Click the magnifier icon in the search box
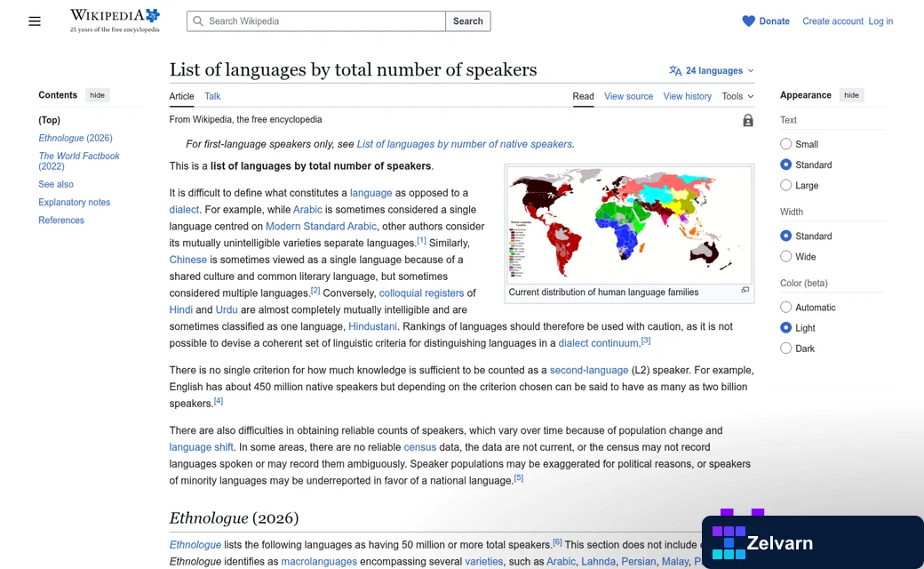 199,21
